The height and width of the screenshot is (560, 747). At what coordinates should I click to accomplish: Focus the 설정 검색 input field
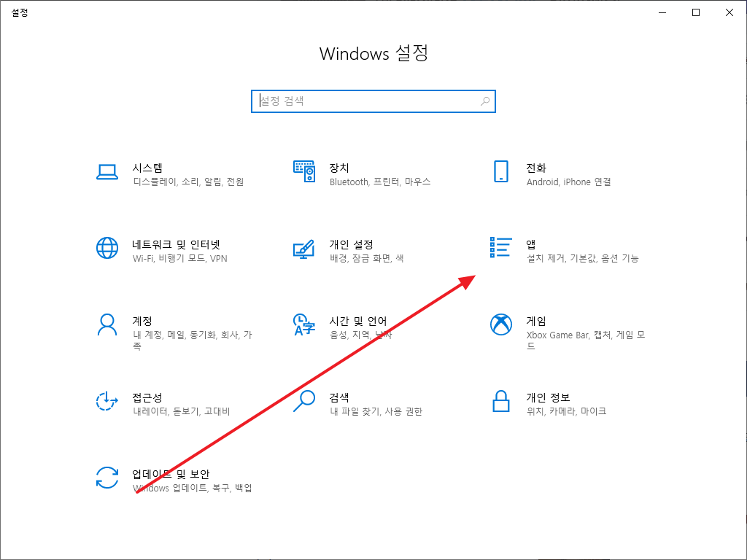tap(373, 101)
